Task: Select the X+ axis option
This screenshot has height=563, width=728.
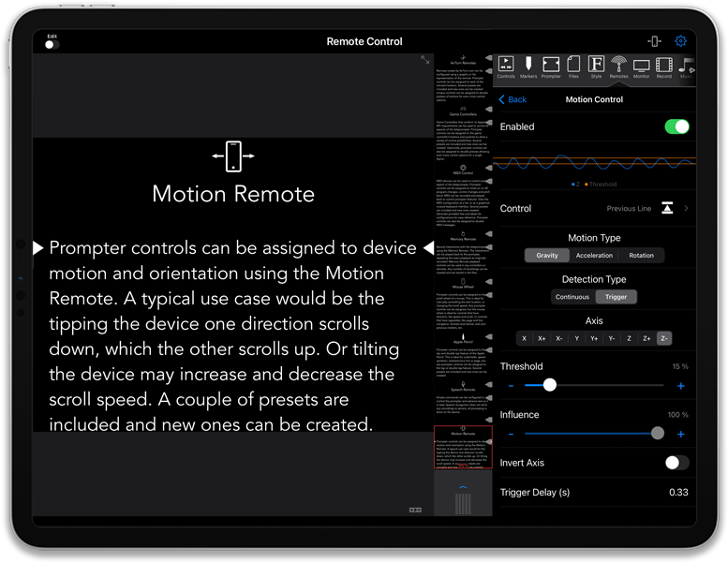Action: point(542,338)
